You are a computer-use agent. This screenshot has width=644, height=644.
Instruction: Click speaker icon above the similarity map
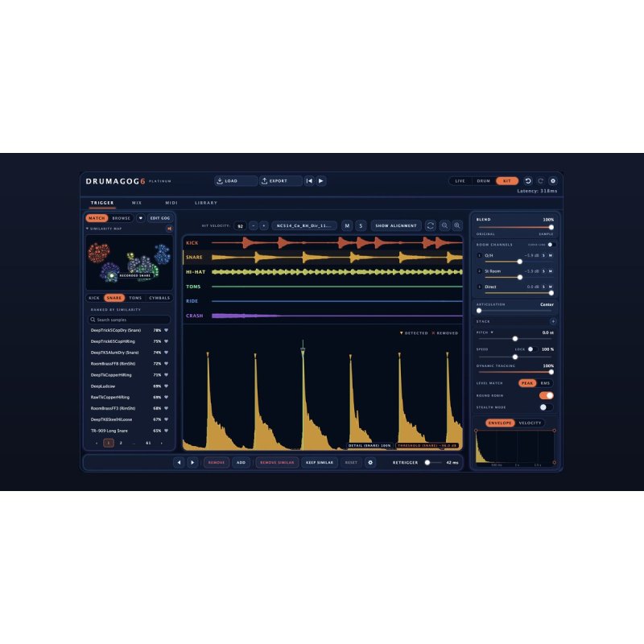(x=169, y=229)
